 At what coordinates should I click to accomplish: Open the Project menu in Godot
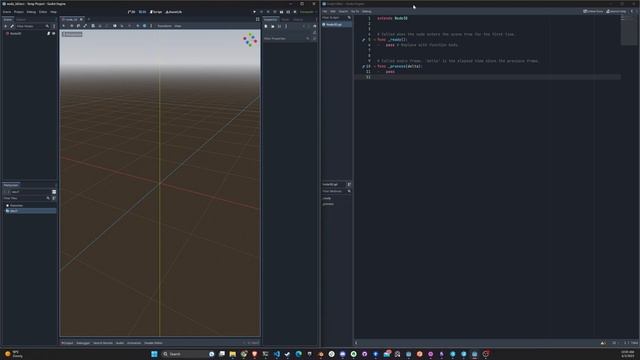[x=19, y=12]
